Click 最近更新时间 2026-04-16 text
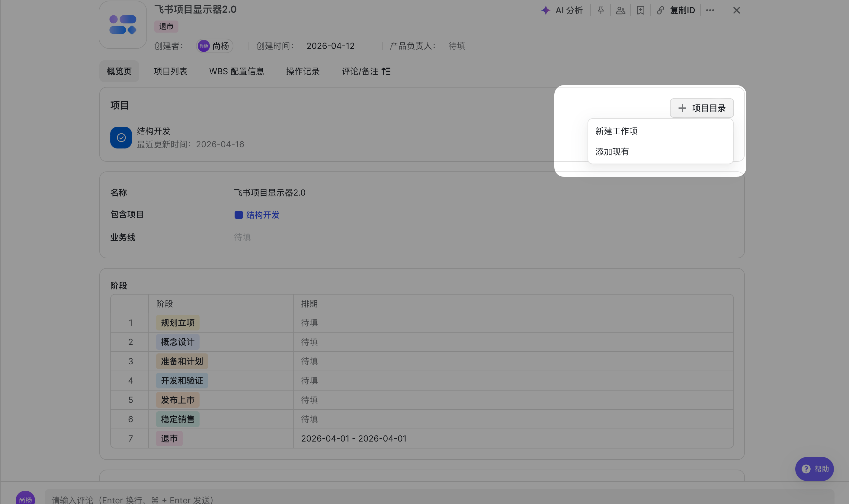This screenshot has width=849, height=504. 190,144
